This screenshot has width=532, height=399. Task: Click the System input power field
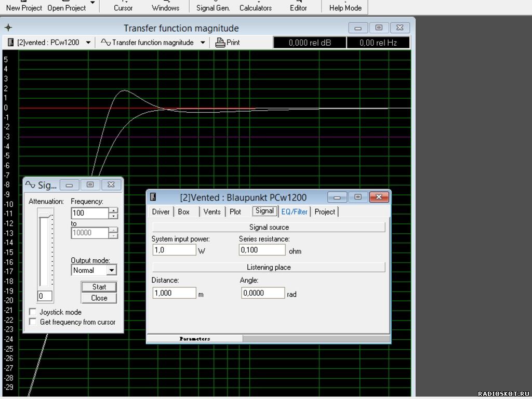[174, 250]
